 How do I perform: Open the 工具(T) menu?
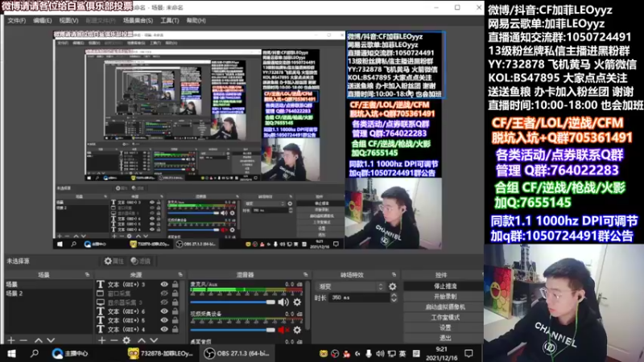170,21
